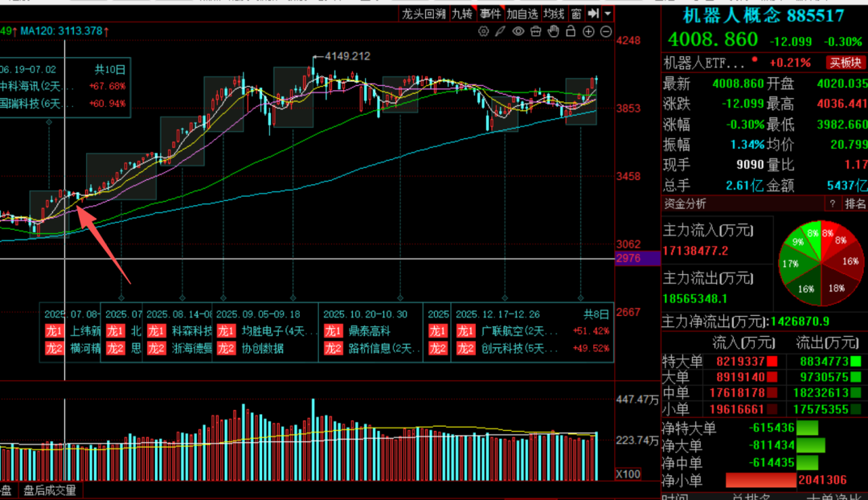Select the feather drawing tool

[x=500, y=31]
